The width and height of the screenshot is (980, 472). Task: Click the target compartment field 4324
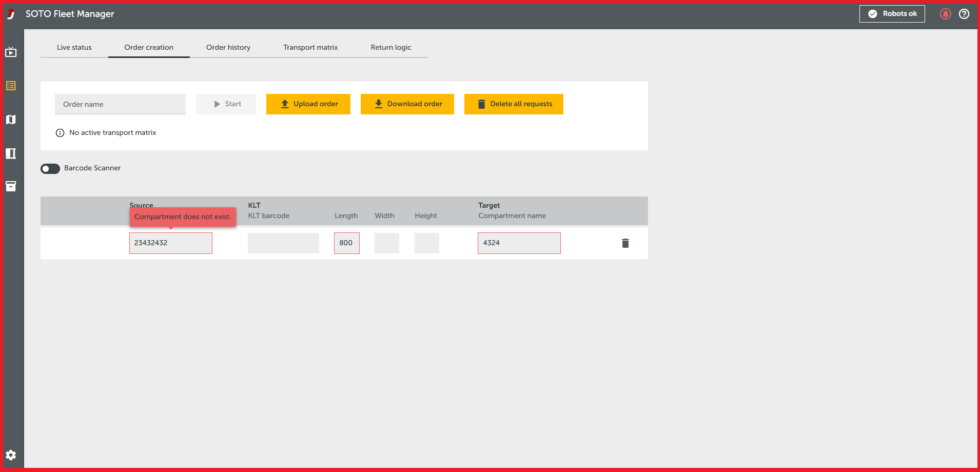[x=519, y=243]
